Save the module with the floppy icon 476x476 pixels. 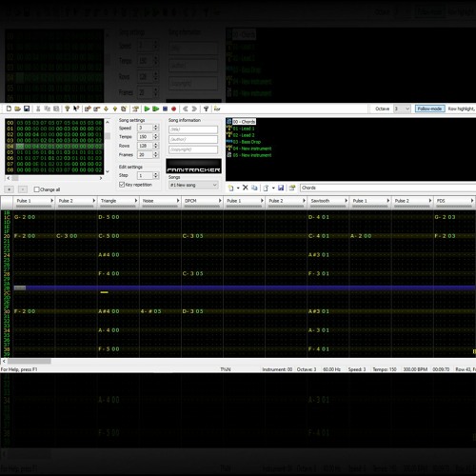27,109
